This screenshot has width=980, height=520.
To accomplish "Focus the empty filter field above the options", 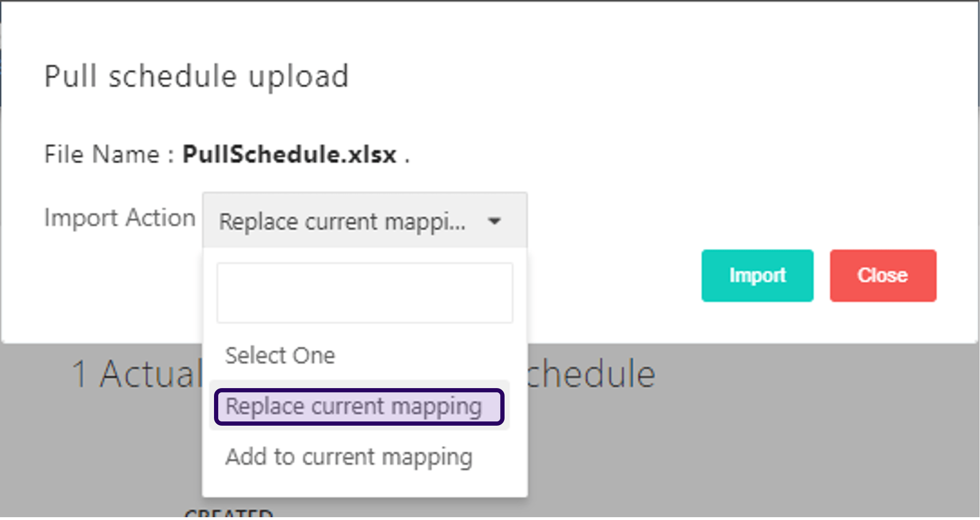I will (365, 293).
